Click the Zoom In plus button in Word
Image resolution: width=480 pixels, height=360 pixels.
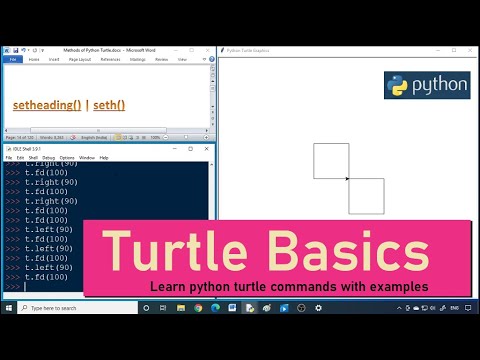206,137
